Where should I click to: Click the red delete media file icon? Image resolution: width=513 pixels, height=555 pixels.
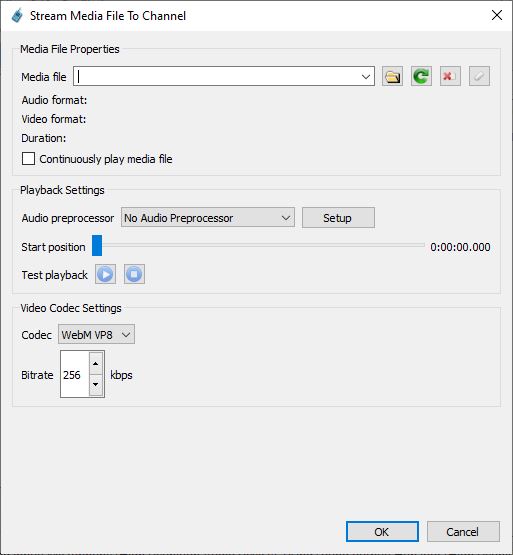tap(450, 76)
